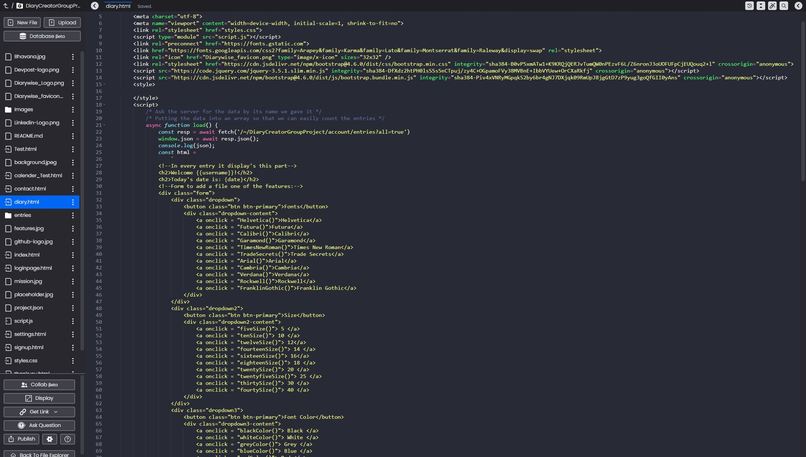Open options menu for signup.html

(x=73, y=348)
